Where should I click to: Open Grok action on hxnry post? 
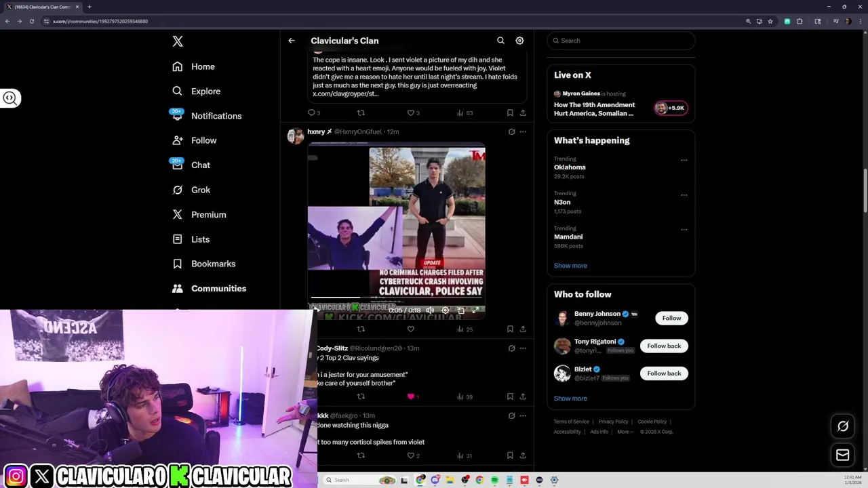[x=511, y=131]
